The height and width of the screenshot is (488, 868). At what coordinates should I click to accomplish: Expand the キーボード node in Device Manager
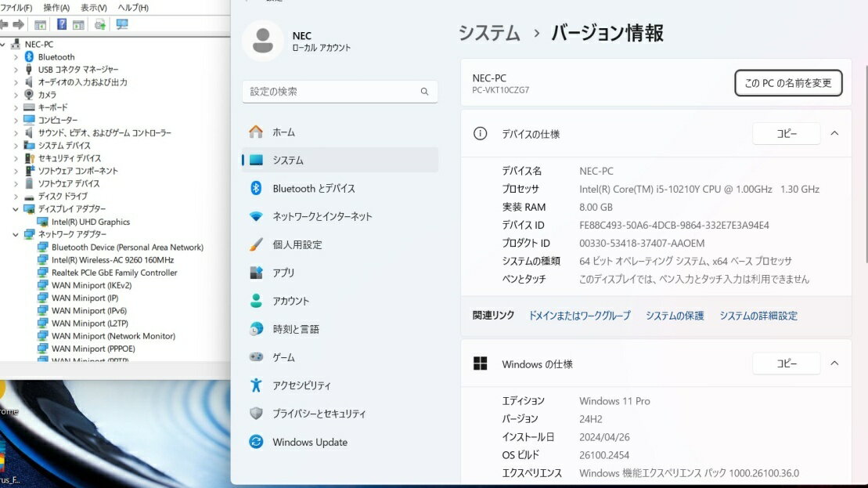click(16, 107)
